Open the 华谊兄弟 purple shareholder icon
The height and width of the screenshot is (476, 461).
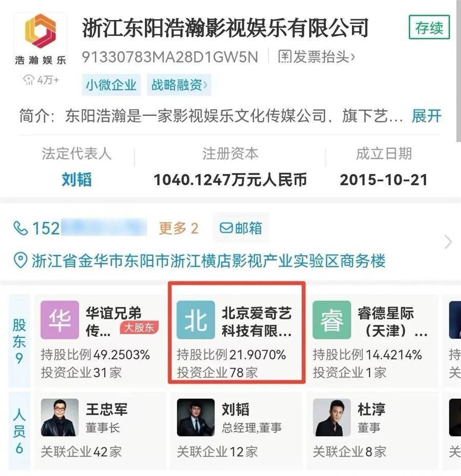60,320
